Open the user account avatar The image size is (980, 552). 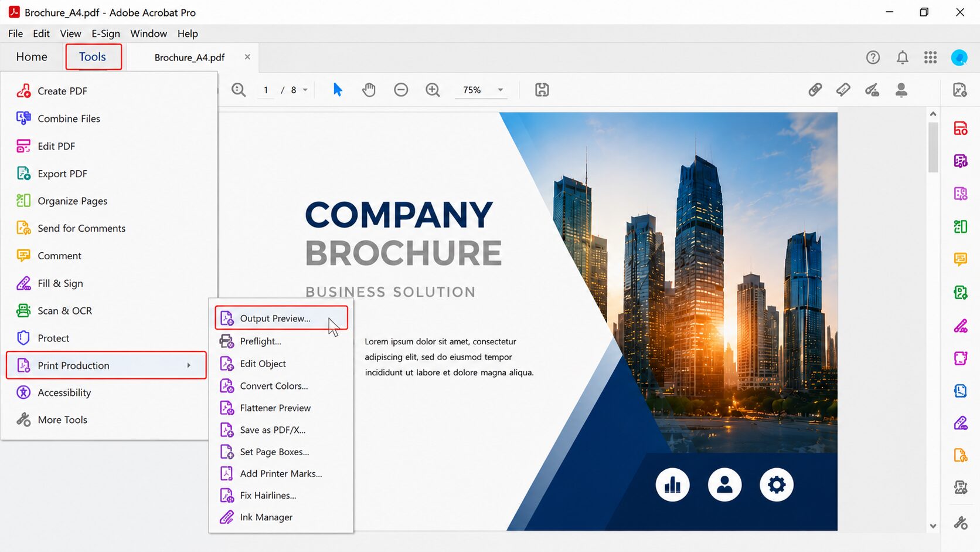pos(959,57)
